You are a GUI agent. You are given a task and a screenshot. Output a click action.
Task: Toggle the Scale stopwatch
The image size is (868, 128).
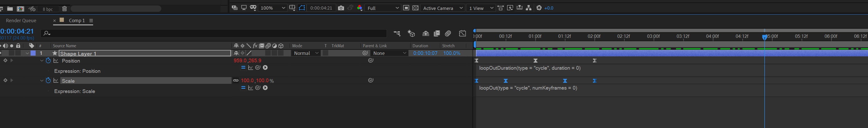[48, 80]
